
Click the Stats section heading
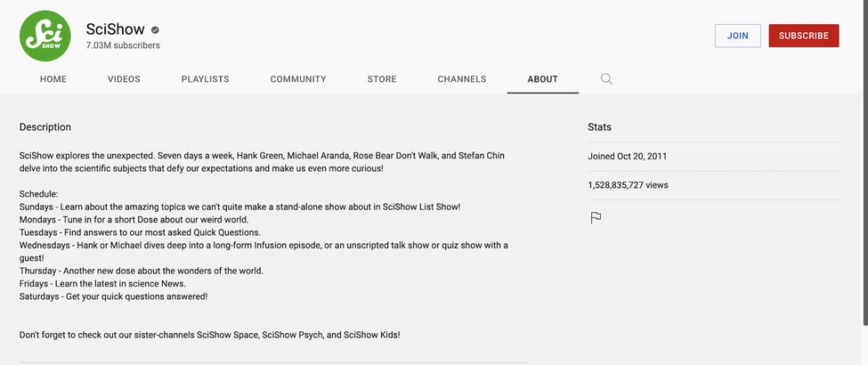[599, 127]
